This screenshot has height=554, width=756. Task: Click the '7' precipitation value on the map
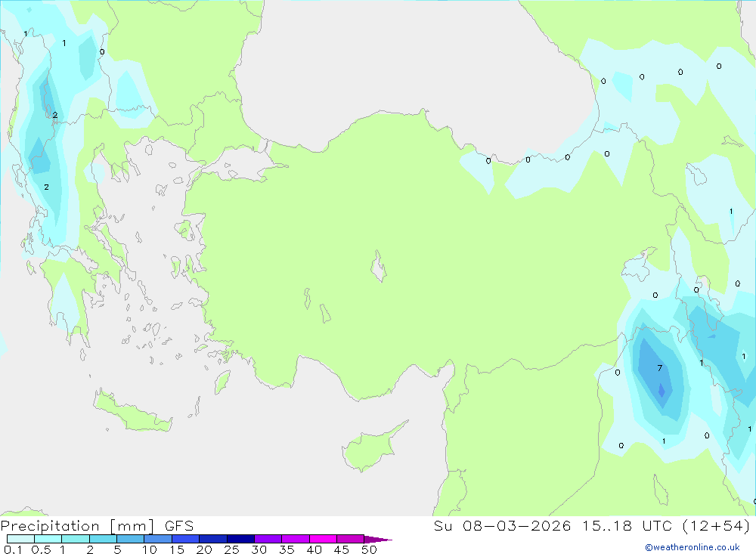tap(659, 368)
